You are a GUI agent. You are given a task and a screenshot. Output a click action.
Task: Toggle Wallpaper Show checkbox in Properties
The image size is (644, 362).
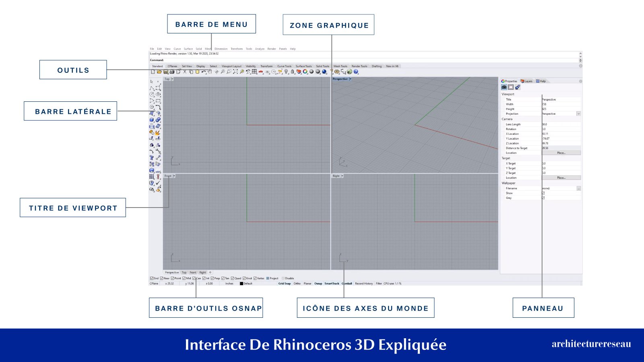tap(543, 193)
